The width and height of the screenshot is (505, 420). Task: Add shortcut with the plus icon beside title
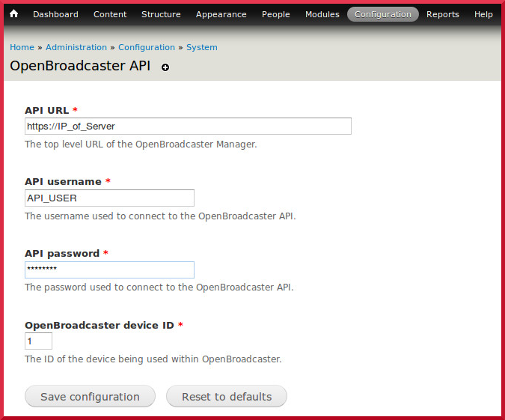pyautogui.click(x=165, y=67)
